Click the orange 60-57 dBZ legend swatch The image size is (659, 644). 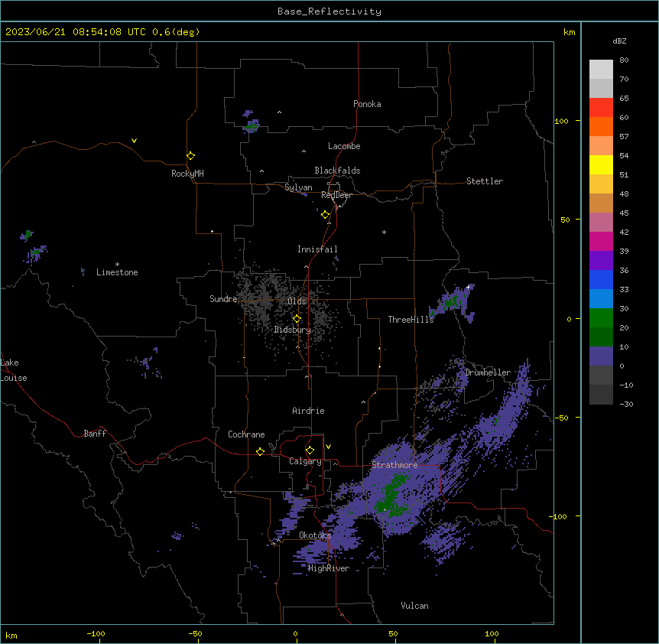601,126
